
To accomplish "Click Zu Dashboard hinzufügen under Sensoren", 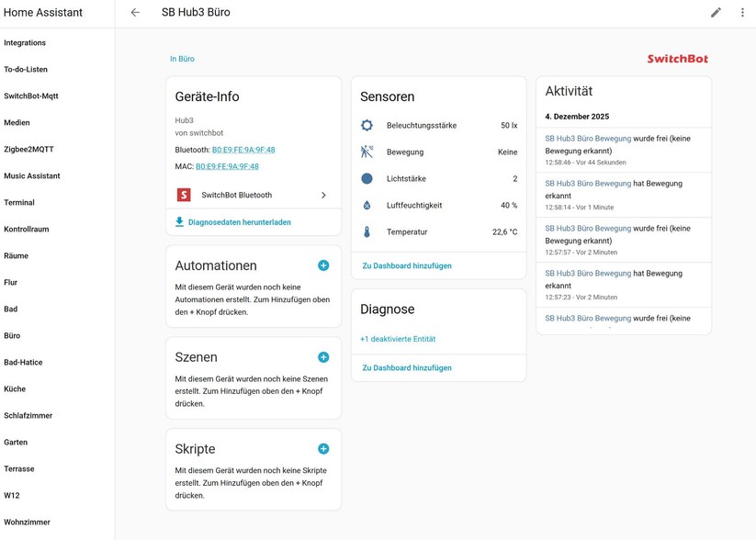I will click(405, 265).
